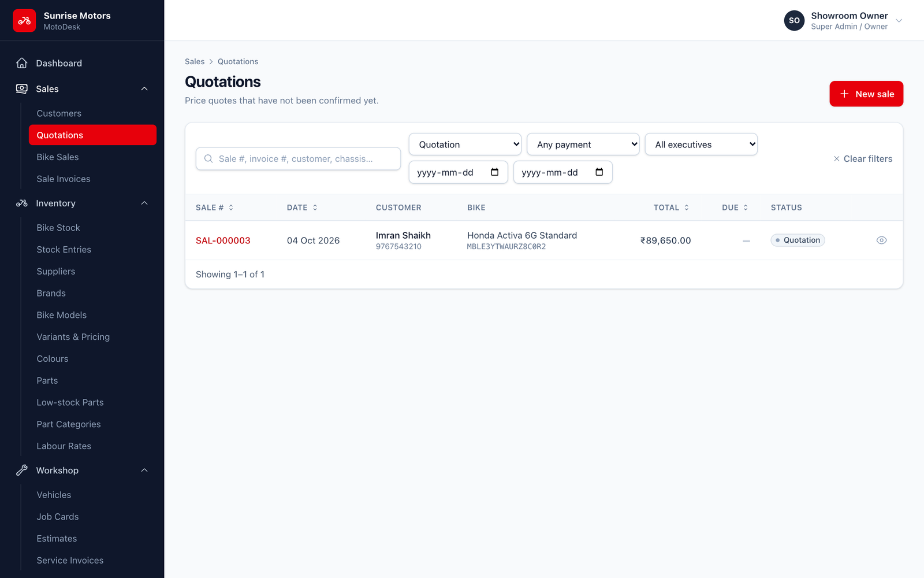Collapse the Workshop menu section
This screenshot has height=578, width=924.
144,470
